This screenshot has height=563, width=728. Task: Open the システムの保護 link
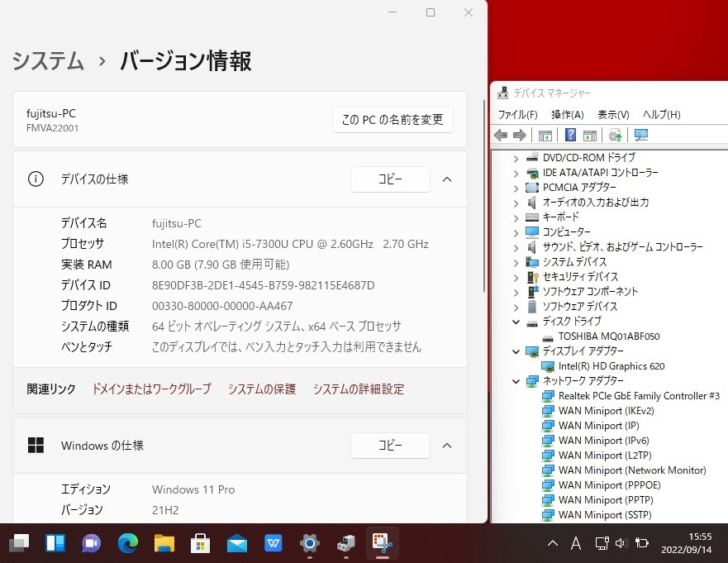tap(262, 389)
